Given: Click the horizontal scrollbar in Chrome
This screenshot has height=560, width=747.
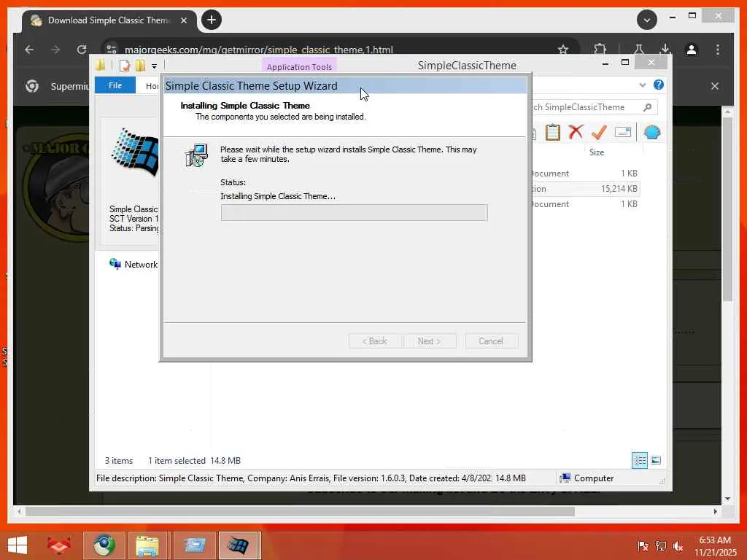Looking at the screenshot, I should (300, 511).
